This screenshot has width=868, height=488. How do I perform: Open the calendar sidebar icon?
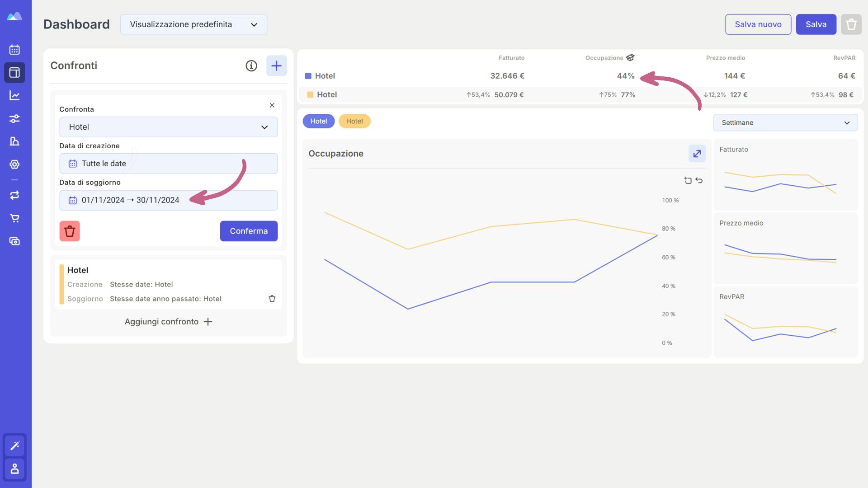[x=14, y=49]
